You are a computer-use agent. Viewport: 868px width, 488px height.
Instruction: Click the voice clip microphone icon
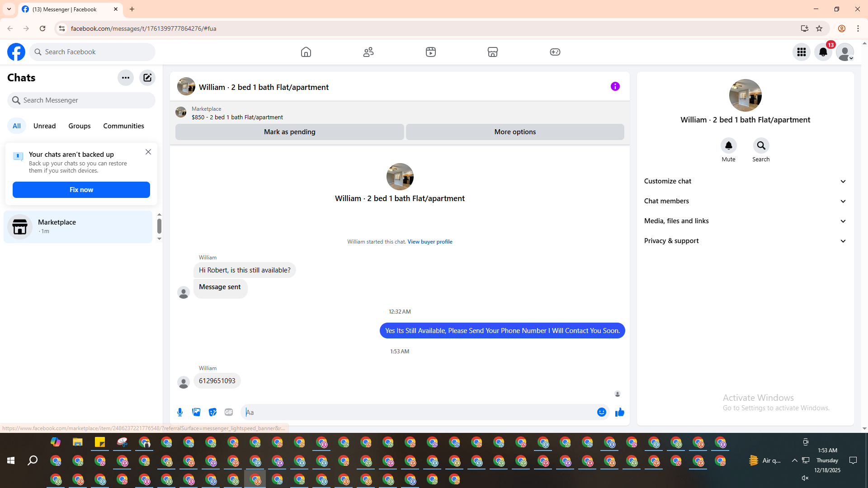click(x=180, y=412)
